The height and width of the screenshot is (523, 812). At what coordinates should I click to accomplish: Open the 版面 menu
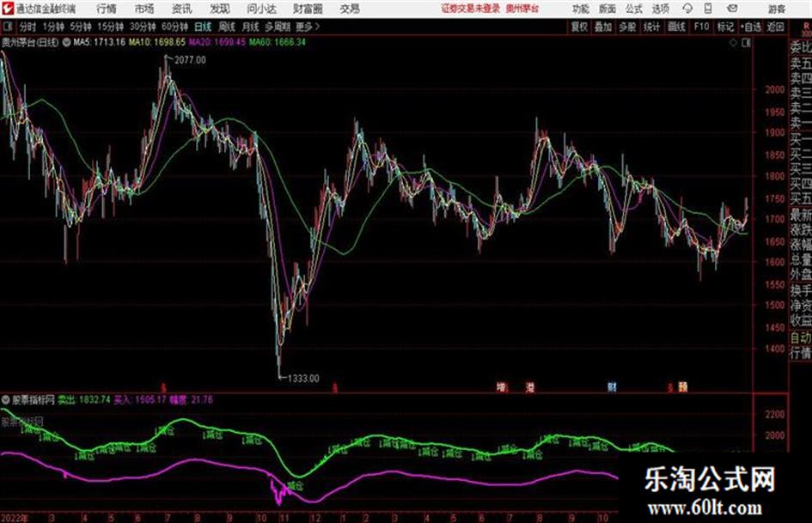(607, 9)
